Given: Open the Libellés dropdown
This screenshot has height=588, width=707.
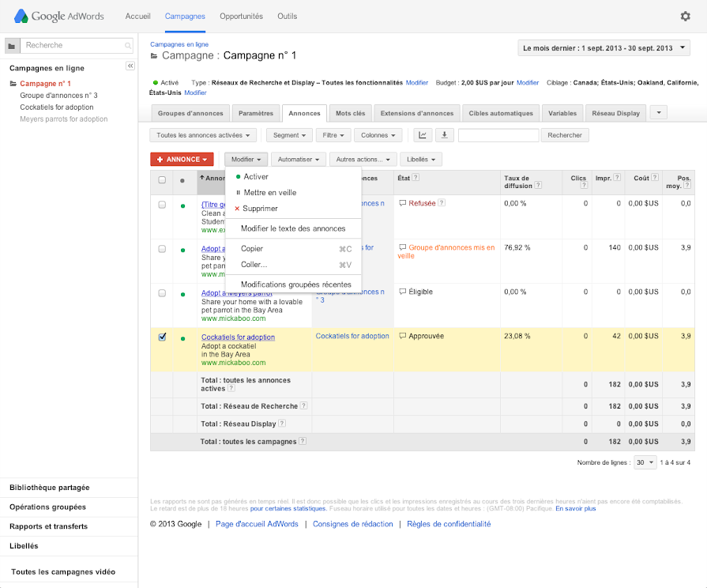Looking at the screenshot, I should (x=421, y=160).
